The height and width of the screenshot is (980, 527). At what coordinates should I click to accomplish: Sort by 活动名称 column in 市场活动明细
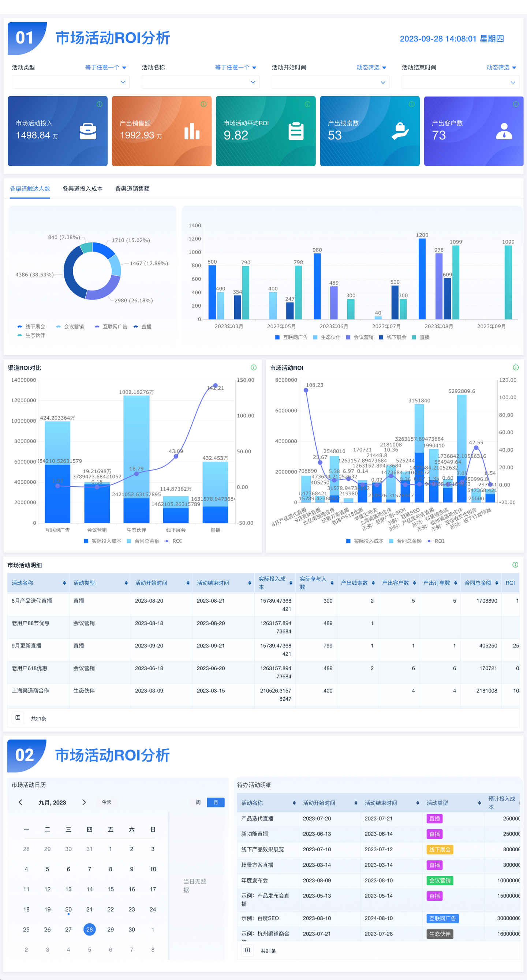click(x=64, y=583)
